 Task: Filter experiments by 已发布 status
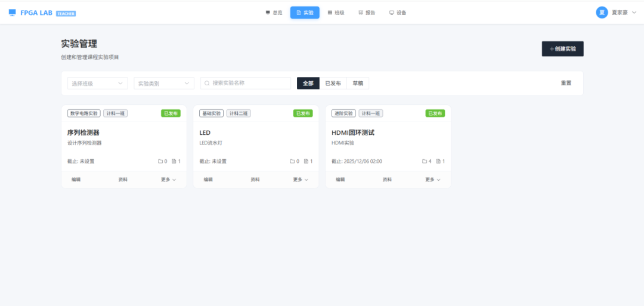[333, 84]
